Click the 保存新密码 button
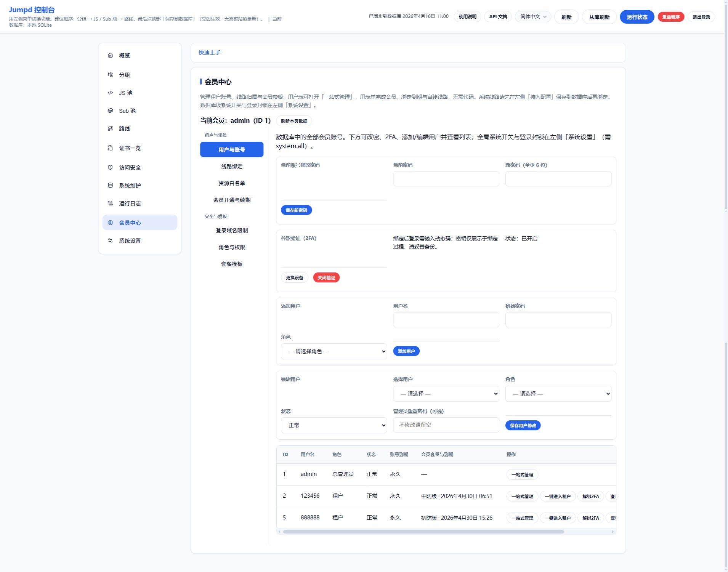Screen dimensions: 728x572 coord(296,210)
